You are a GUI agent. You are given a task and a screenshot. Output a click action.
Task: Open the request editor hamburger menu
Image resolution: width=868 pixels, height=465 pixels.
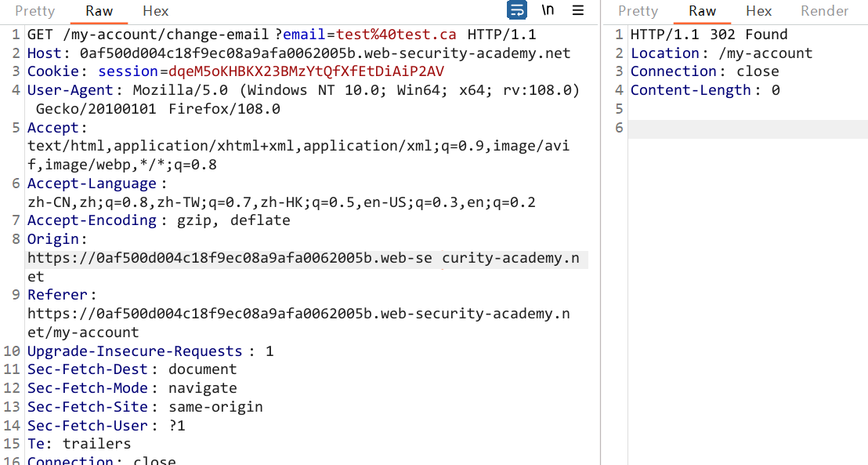click(578, 10)
